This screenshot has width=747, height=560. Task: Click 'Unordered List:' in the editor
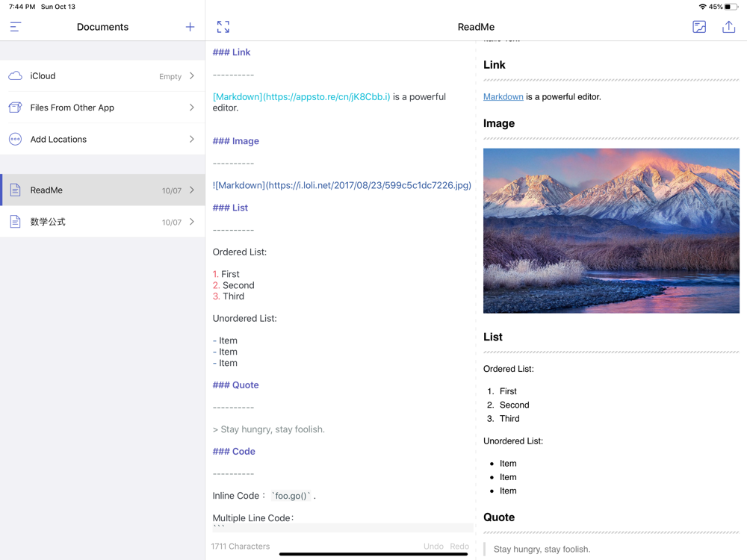pyautogui.click(x=244, y=319)
